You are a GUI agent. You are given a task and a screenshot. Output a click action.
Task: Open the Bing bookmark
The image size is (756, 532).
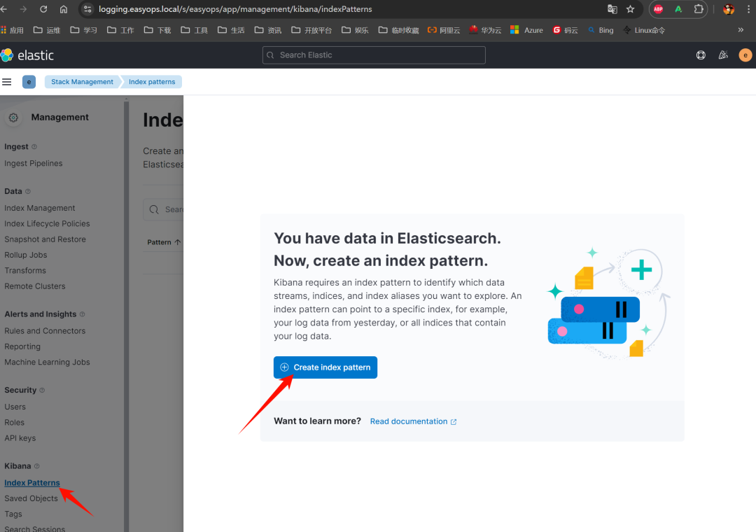[601, 30]
